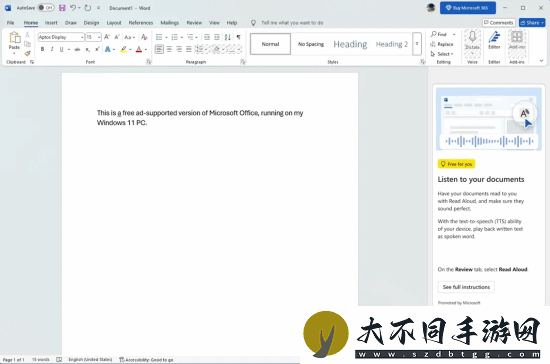Open the Design tab
Screen dimensions: 550x364
pos(91,23)
